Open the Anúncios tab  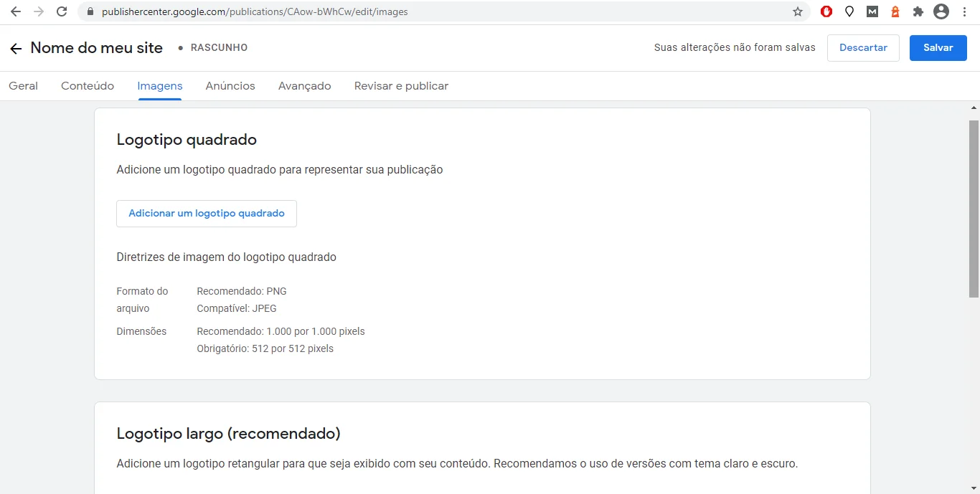point(230,86)
